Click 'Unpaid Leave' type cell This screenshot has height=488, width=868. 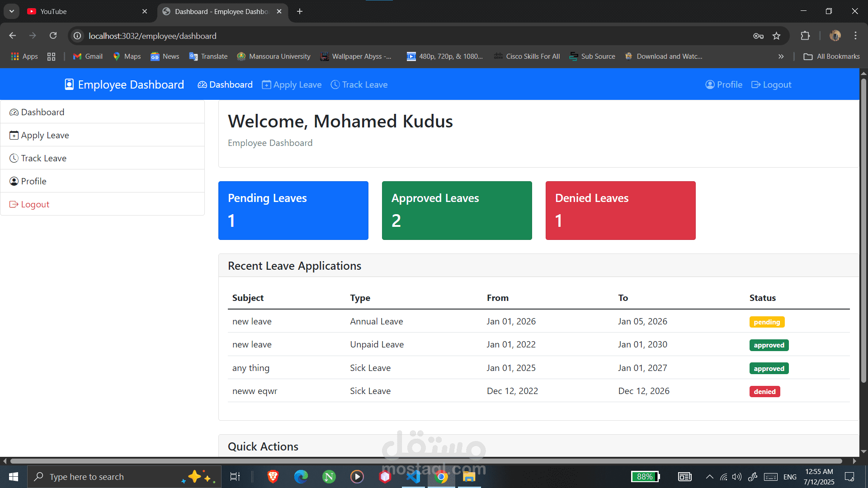(377, 344)
